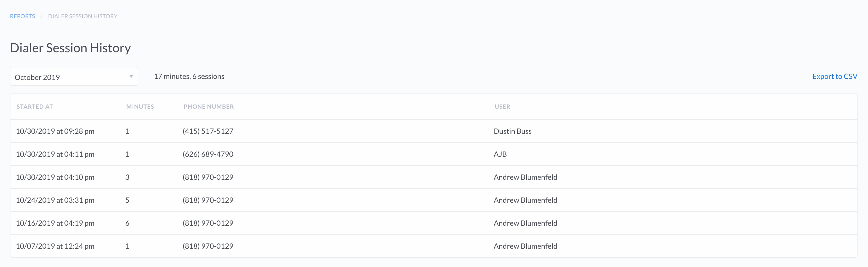Click Andrew Blumenfeld in the 10/07/2019 row
The height and width of the screenshot is (267, 868).
click(525, 246)
